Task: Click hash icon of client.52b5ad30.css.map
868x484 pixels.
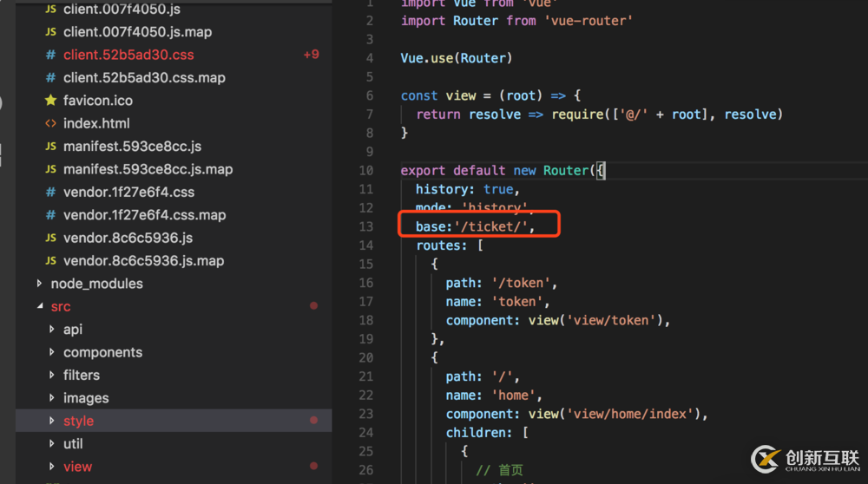Action: point(51,77)
